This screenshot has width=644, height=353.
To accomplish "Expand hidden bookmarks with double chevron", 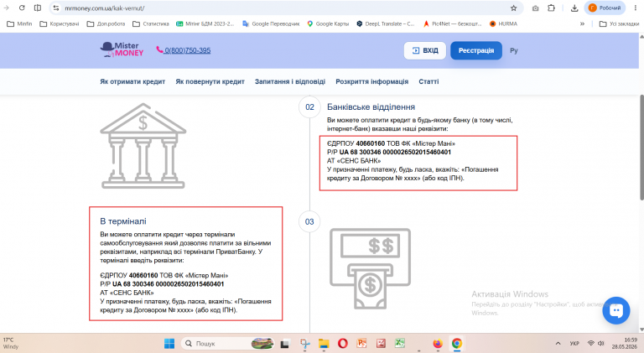I will click(x=582, y=23).
